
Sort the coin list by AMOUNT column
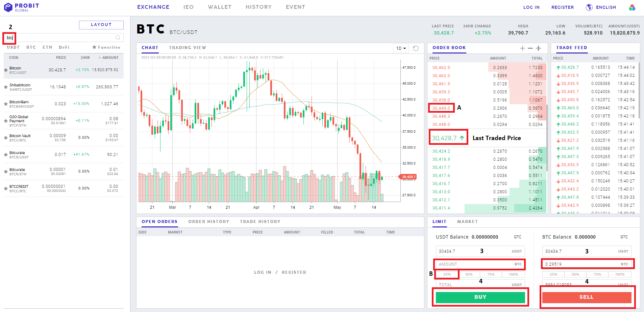109,58
